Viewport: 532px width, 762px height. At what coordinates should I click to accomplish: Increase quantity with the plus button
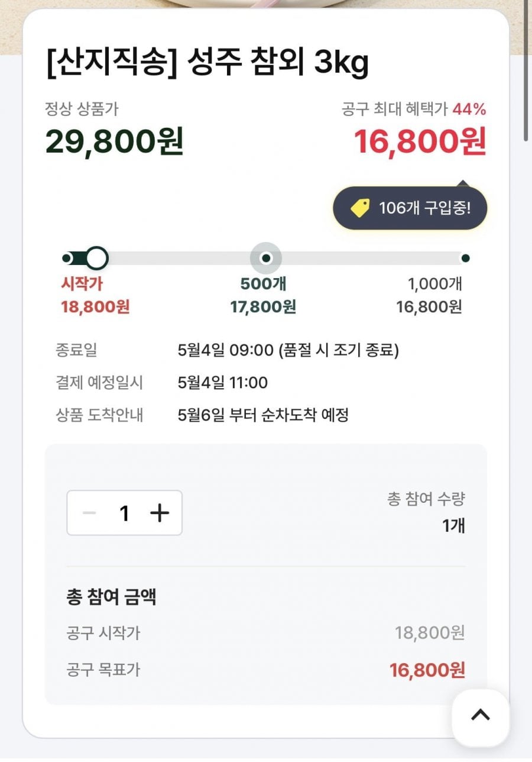click(x=160, y=513)
